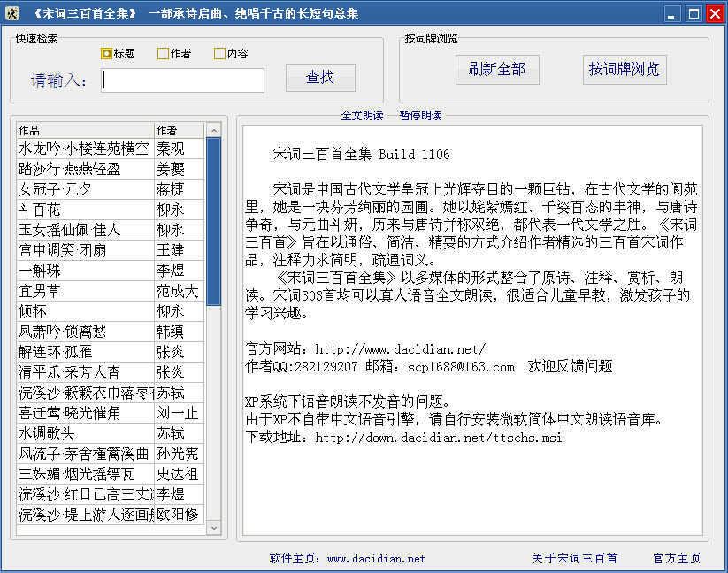Screen dimensions: 728x573
Task: Select the 标题 search option
Action: tap(107, 54)
